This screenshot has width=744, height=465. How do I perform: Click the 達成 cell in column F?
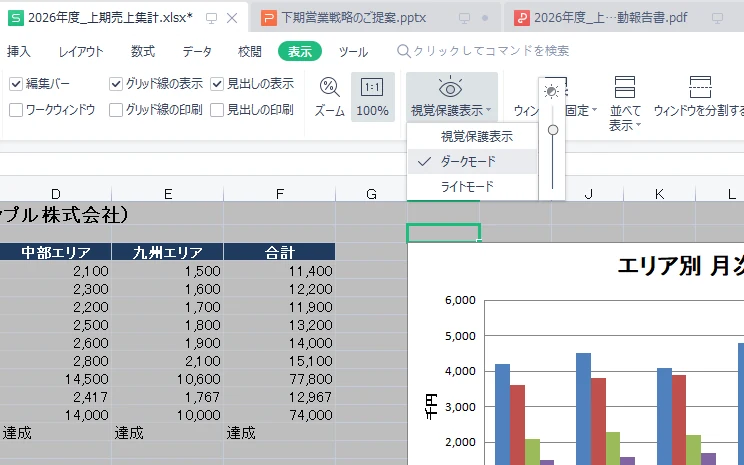(279, 433)
